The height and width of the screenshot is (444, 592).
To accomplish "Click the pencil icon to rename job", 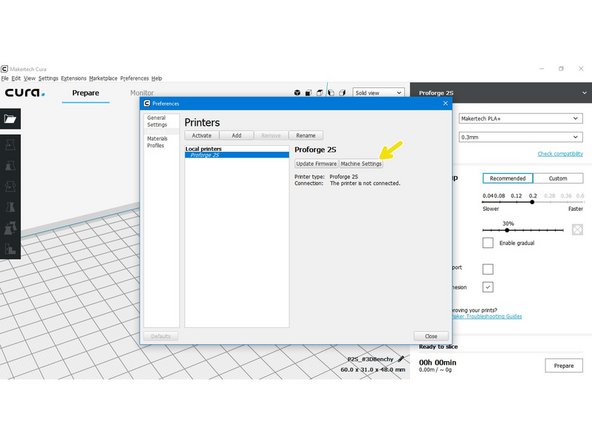I will [x=401, y=359].
